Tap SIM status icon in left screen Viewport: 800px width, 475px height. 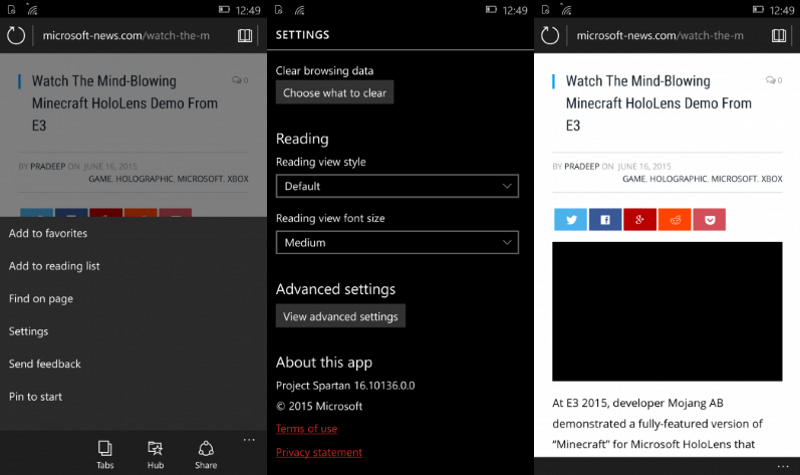pyautogui.click(x=12, y=9)
